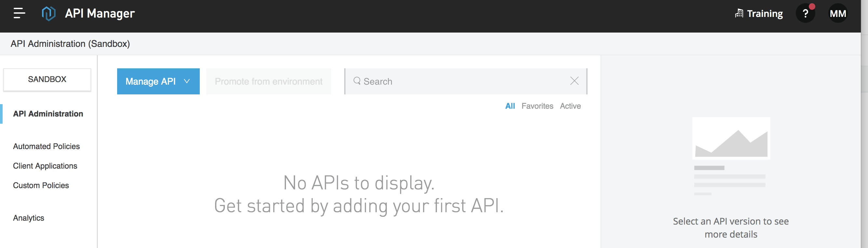Go to Client Applications
The image size is (868, 248).
tap(45, 166)
